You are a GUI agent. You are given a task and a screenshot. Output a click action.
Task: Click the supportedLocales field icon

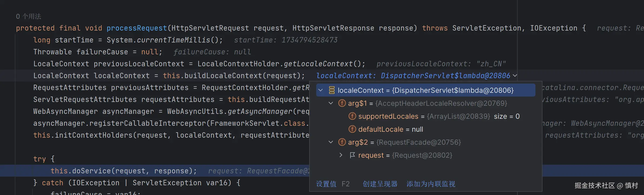pos(352,116)
